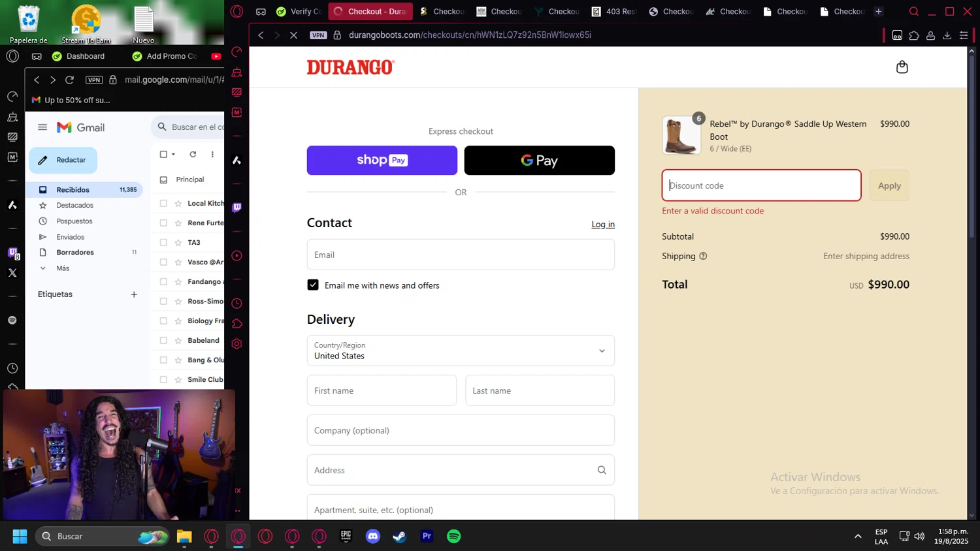
Task: Click the VPN badge in Durango address bar
Action: [318, 35]
